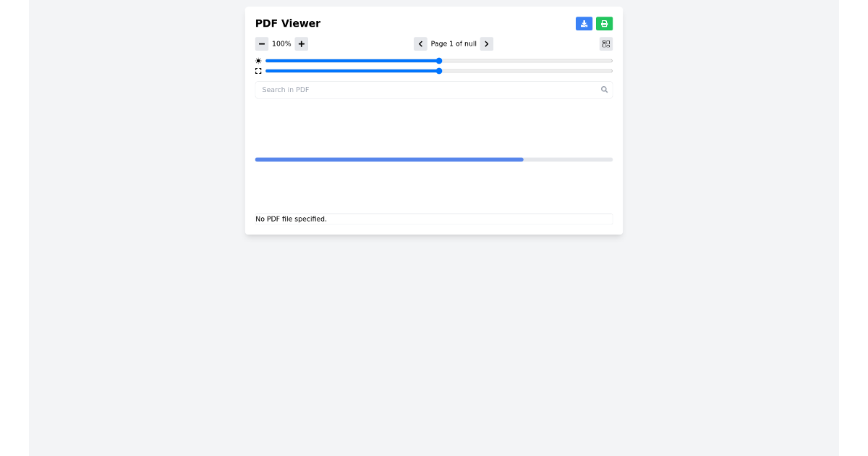Click the Page 1 of null indicator
The image size is (868, 456).
tap(454, 43)
